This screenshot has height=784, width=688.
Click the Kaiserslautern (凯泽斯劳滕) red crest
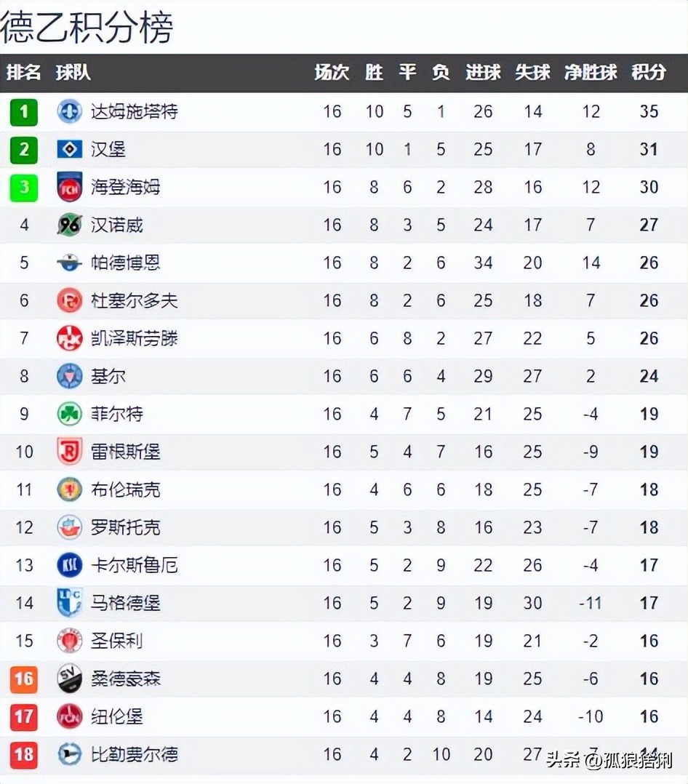coord(70,338)
